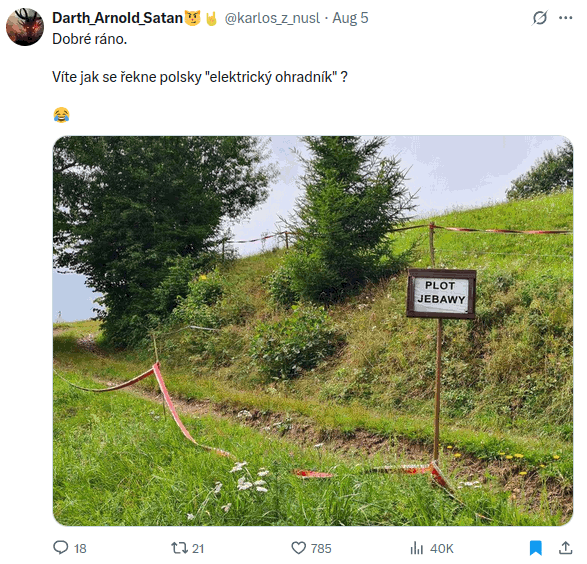Click the Aug 5 timestamp
587x564 pixels.
350,18
